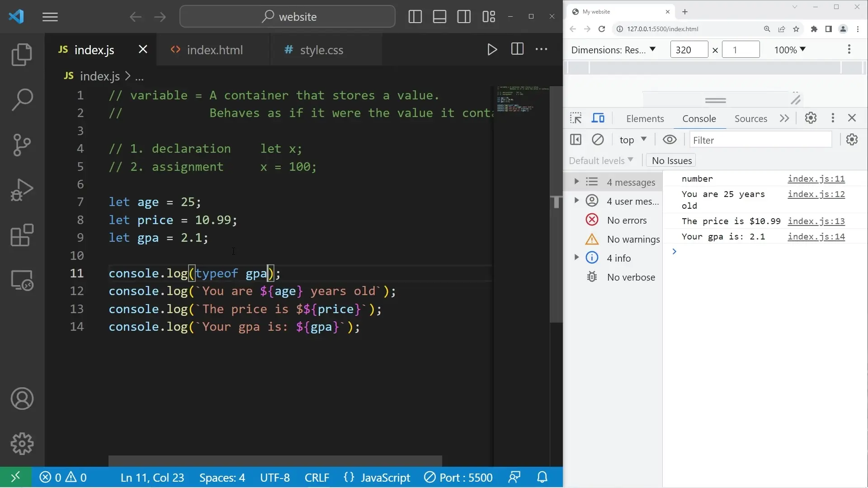Reload the page in Chrome

point(602,29)
